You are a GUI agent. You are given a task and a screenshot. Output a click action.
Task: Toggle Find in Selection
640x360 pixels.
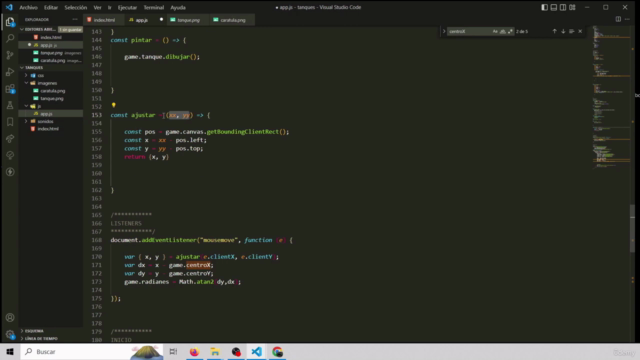[x=571, y=31]
